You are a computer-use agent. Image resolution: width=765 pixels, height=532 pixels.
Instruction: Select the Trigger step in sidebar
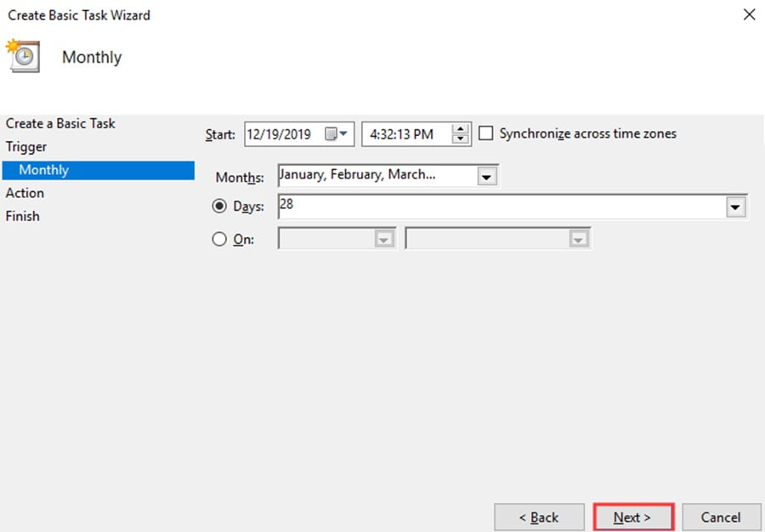tap(26, 147)
